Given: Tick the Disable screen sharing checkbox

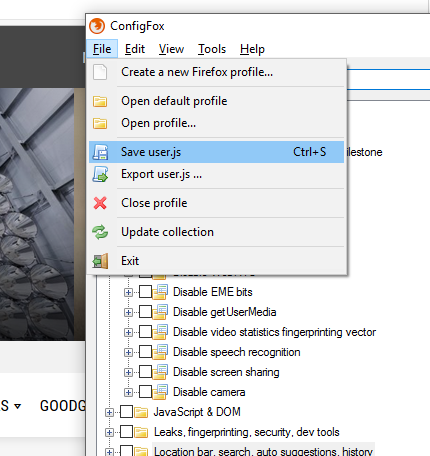Looking at the screenshot, I should (145, 372).
